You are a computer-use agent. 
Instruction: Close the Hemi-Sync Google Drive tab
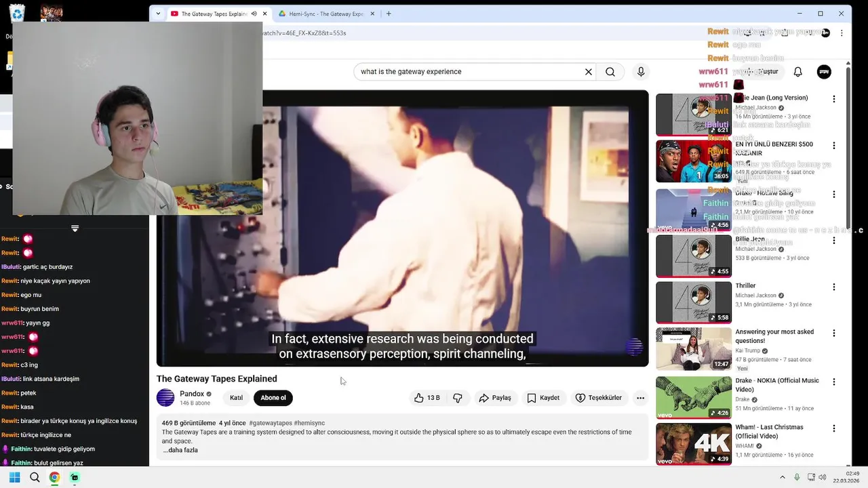(372, 14)
